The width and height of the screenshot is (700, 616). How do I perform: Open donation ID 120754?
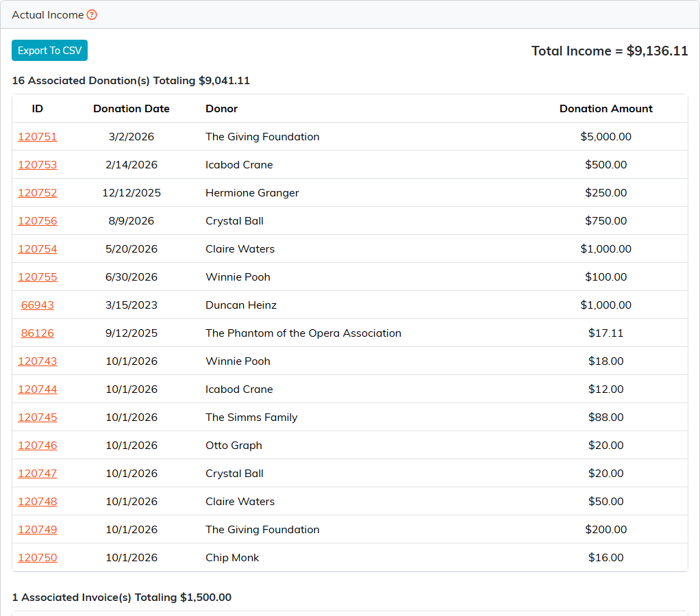(x=38, y=249)
